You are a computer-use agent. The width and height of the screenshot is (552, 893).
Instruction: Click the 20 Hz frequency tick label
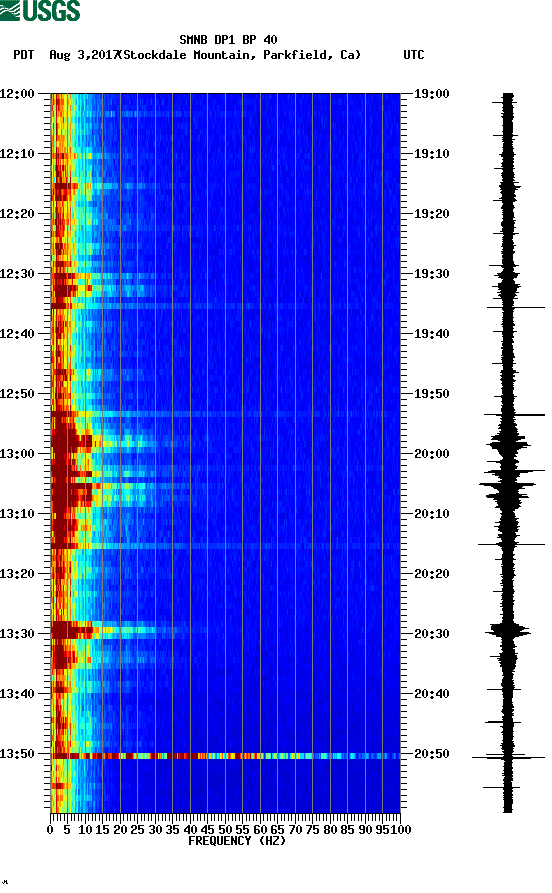point(120,830)
